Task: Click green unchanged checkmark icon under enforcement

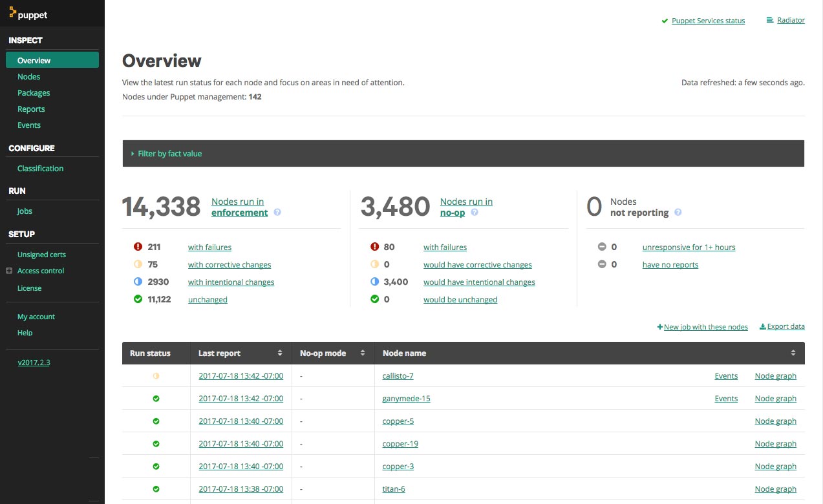Action: click(138, 299)
